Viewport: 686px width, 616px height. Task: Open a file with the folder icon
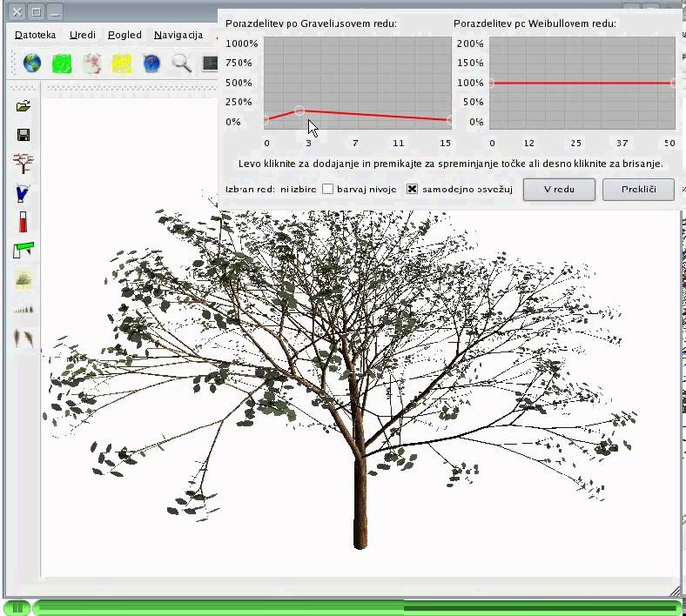[24, 106]
